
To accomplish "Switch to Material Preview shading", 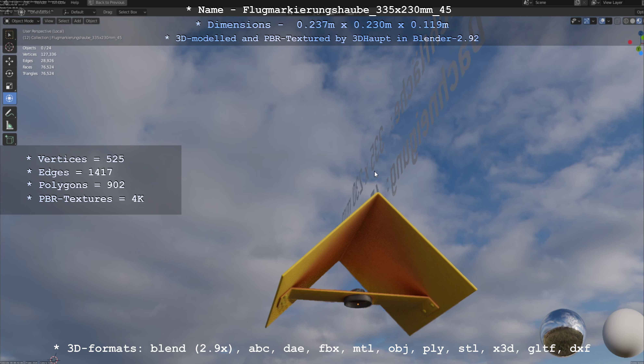I will pos(639,21).
